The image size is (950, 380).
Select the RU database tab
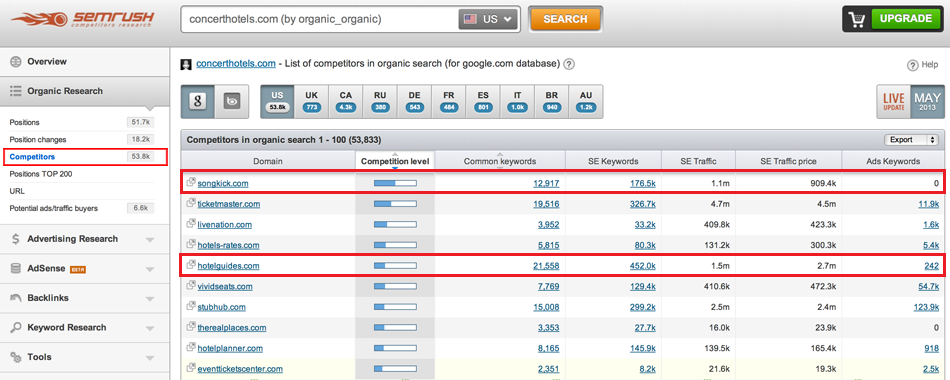click(x=380, y=101)
